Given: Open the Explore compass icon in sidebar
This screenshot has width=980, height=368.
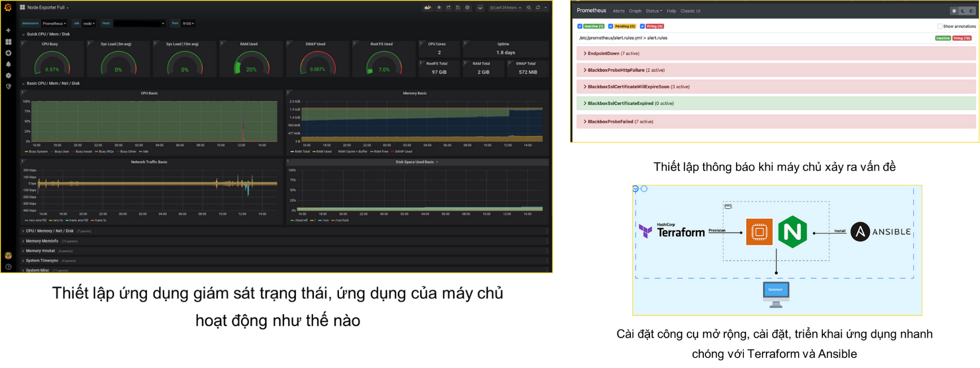Looking at the screenshot, I should coord(8,53).
